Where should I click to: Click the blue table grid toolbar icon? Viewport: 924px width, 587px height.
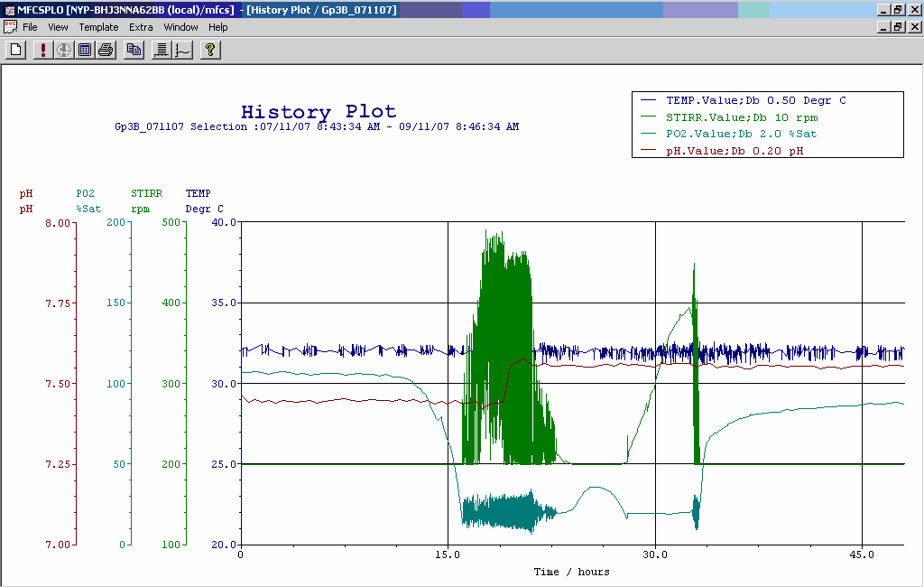point(85,50)
